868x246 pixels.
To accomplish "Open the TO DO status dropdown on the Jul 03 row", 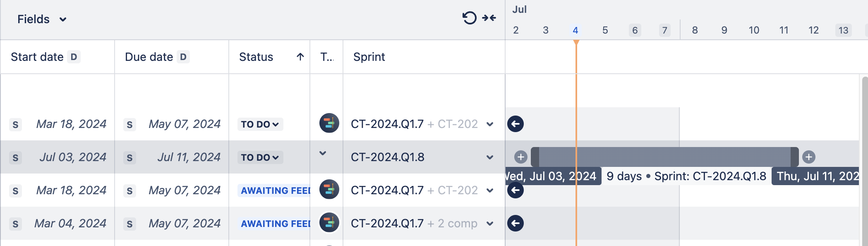I will (x=260, y=157).
